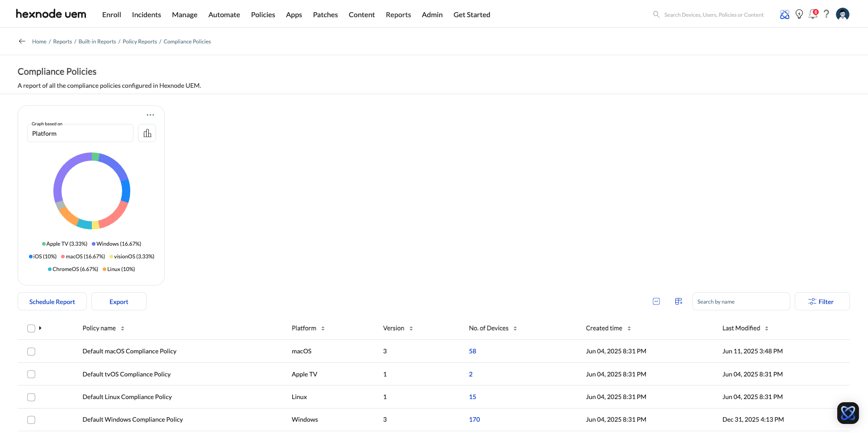Click the Schedule Report button
Viewport: 868px width, 433px height.
pyautogui.click(x=52, y=302)
